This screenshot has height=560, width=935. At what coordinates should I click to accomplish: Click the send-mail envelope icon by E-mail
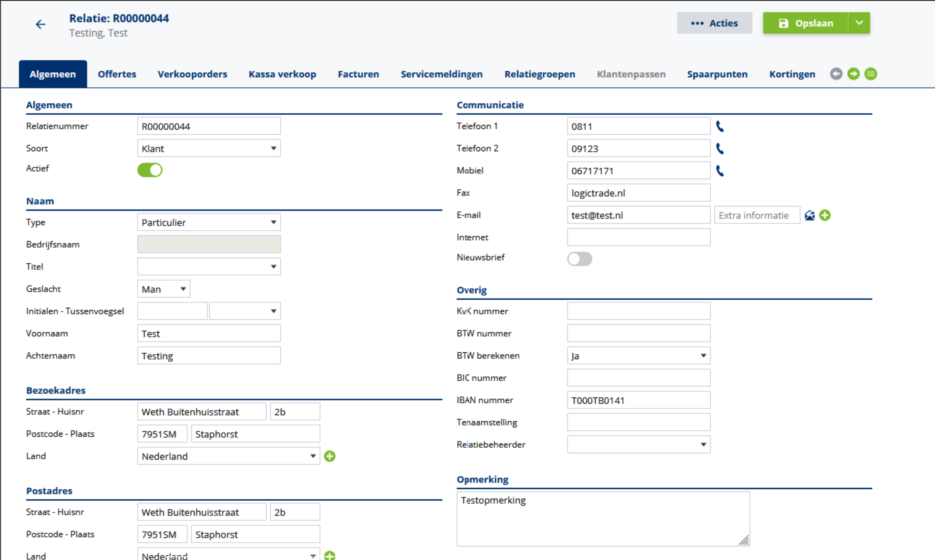coord(809,215)
